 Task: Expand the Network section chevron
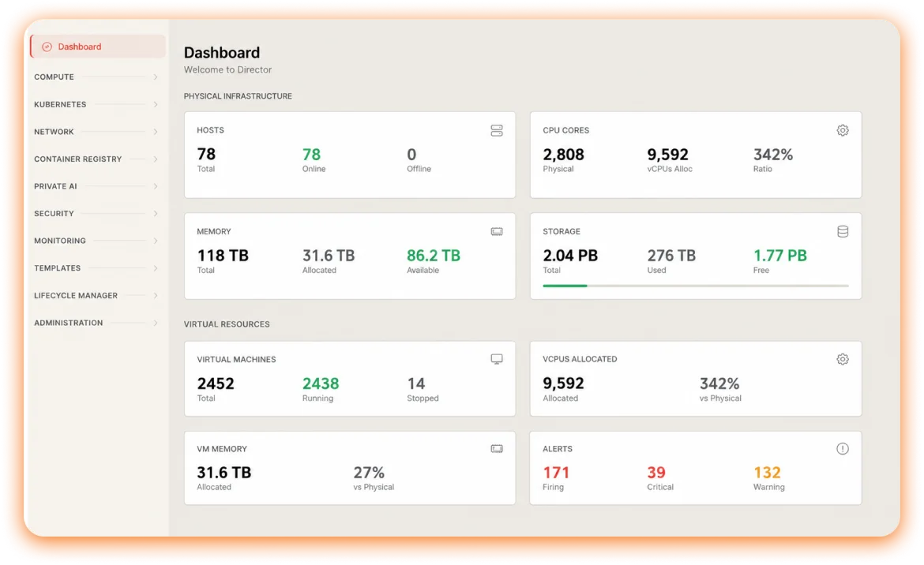coord(156,132)
